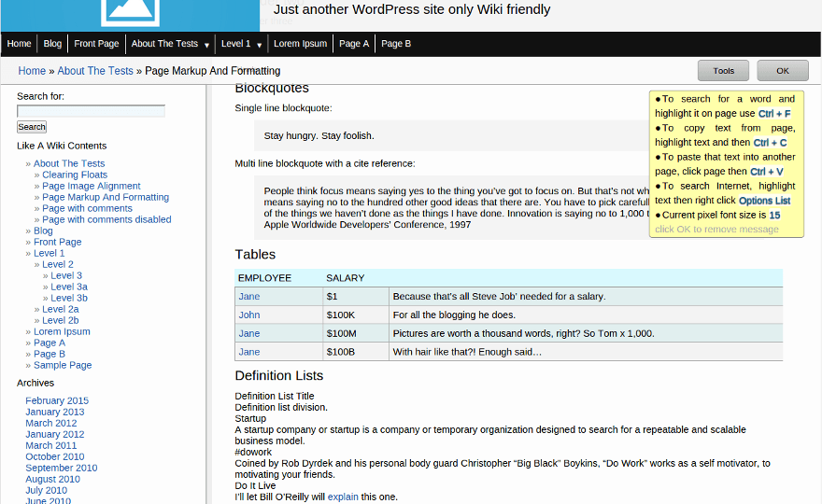This screenshot has width=822, height=504.
Task: Open Page with comments disabled link
Action: click(x=106, y=219)
